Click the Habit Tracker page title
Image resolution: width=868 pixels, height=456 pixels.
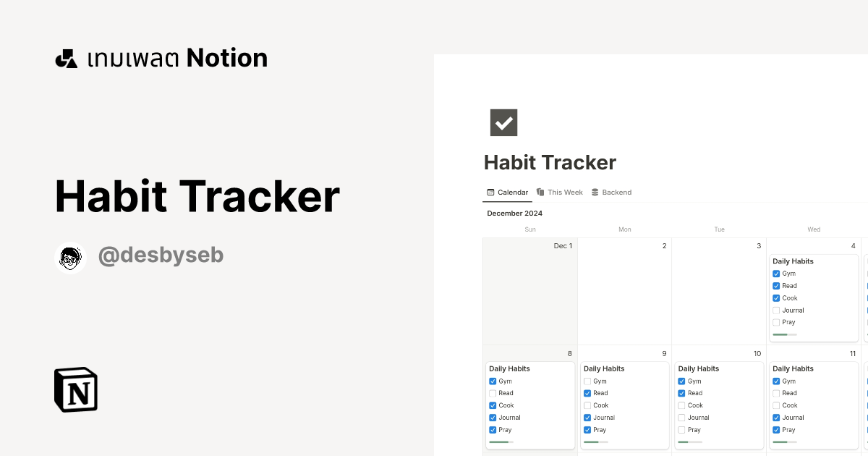click(550, 162)
